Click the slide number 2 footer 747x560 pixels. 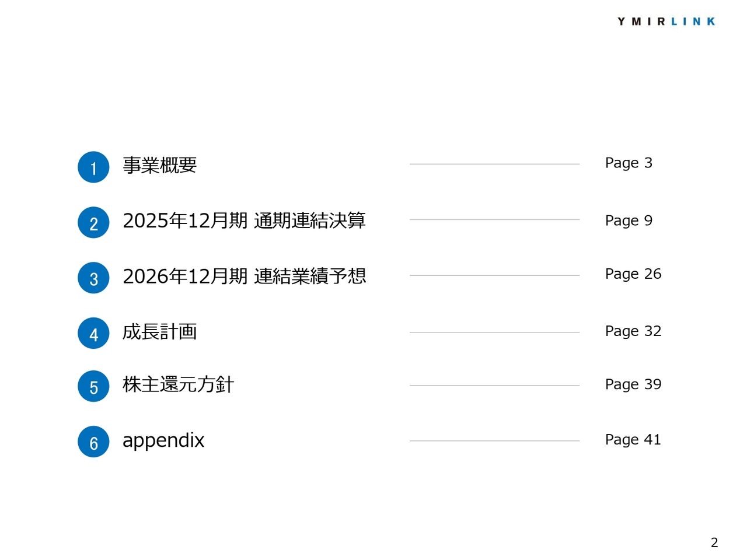click(x=714, y=542)
